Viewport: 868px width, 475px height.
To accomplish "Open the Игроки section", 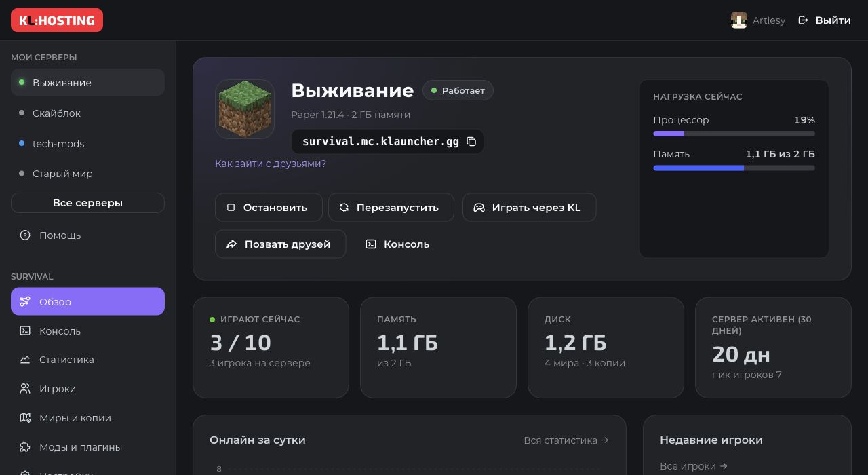I will pyautogui.click(x=87, y=389).
